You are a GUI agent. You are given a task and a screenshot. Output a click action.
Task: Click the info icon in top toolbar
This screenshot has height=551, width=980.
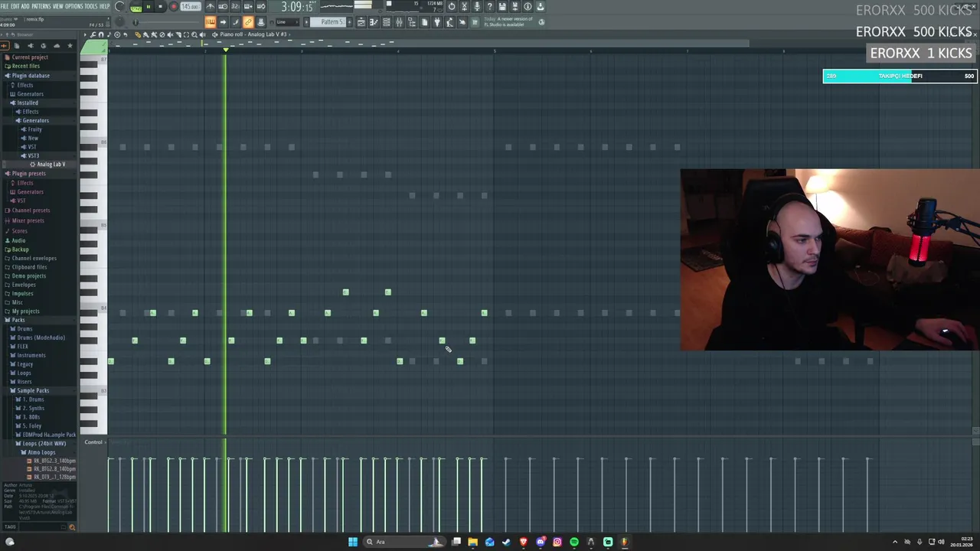point(527,6)
